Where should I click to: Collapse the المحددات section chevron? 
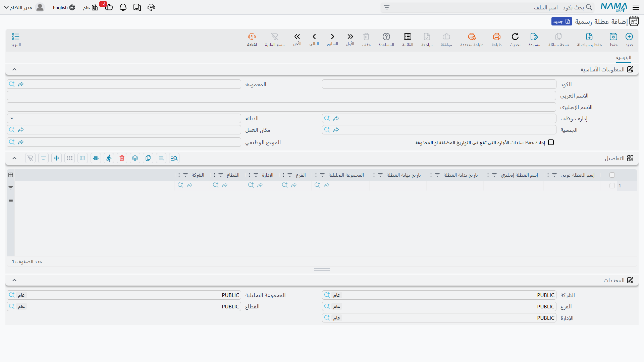pyautogui.click(x=14, y=280)
